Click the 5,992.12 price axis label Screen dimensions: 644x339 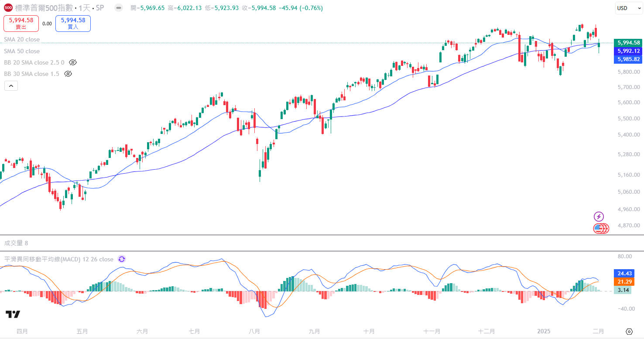629,51
